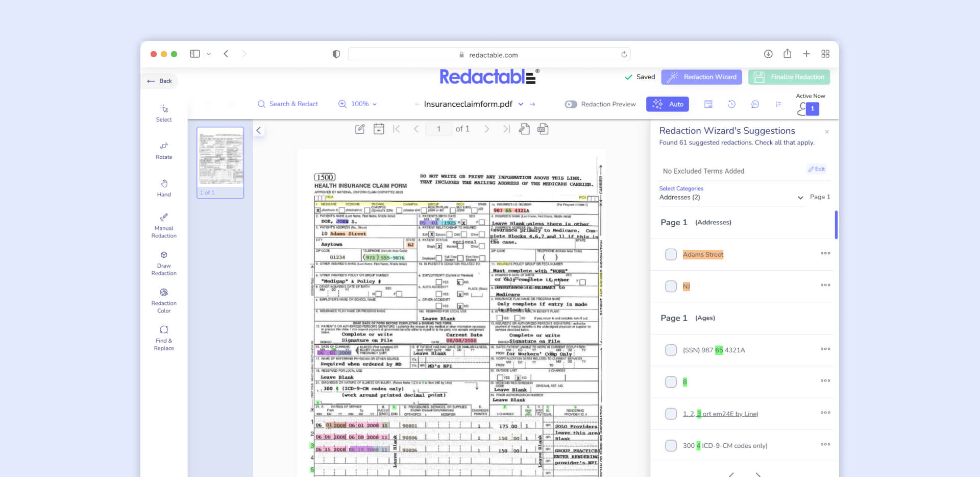The height and width of the screenshot is (477, 980).
Task: Choose the Draw Redaction tool
Action: pyautogui.click(x=164, y=263)
